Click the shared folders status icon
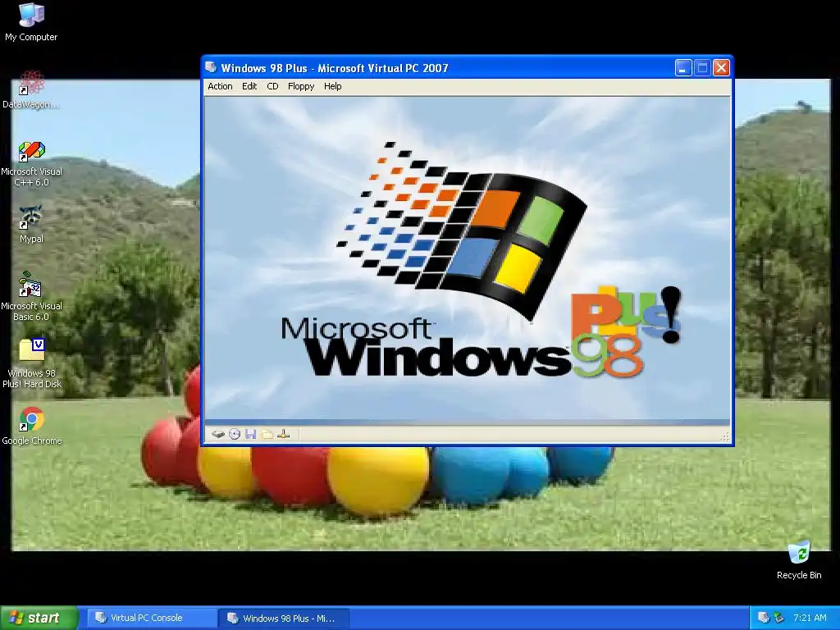This screenshot has width=840, height=630. 267,434
